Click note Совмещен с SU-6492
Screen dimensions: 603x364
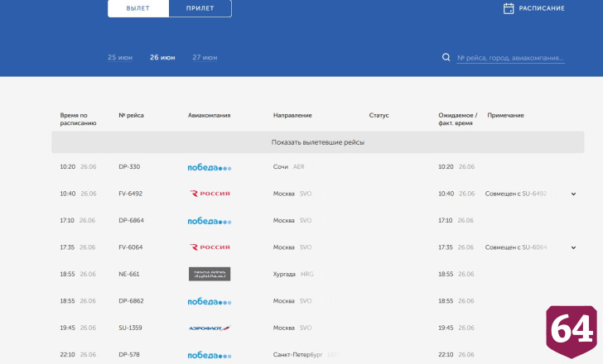coord(516,194)
